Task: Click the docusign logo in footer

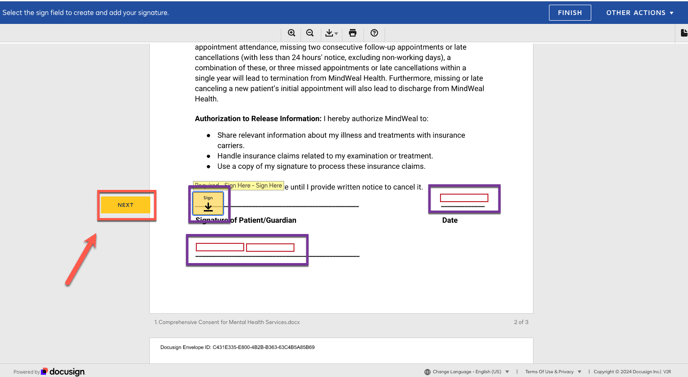Action: point(62,372)
